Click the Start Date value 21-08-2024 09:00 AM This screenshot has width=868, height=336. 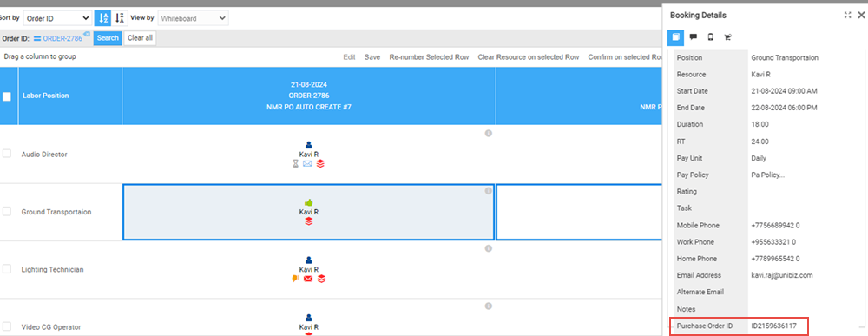tap(784, 91)
